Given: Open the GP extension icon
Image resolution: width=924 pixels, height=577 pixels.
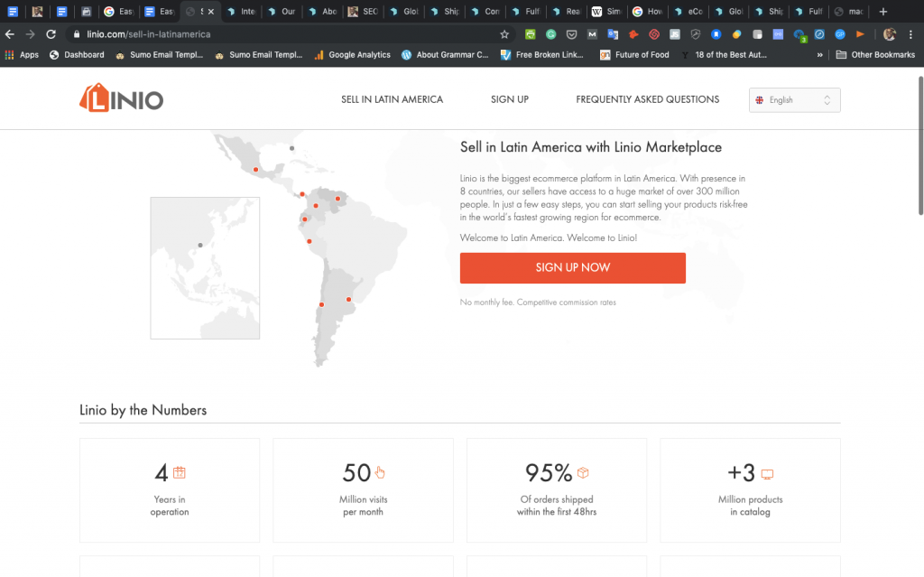Looking at the screenshot, I should [840, 34].
